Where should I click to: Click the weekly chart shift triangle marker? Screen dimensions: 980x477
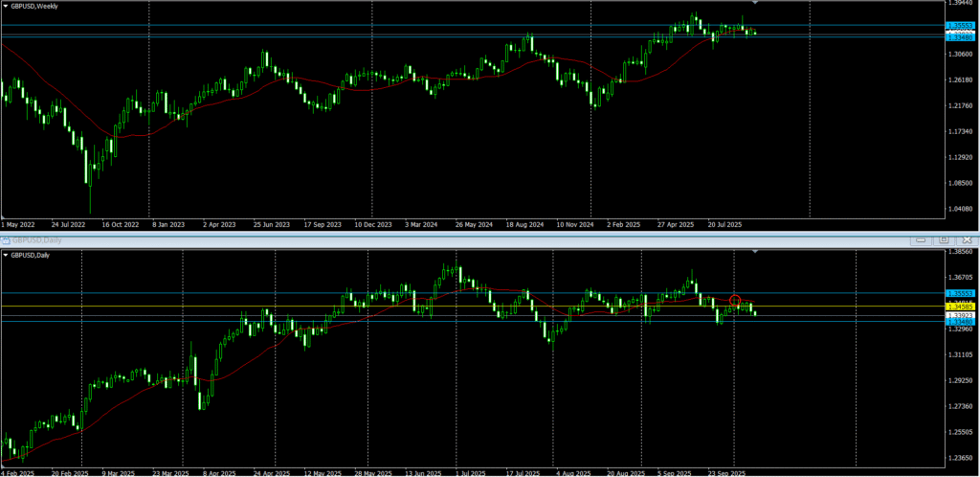click(756, 4)
